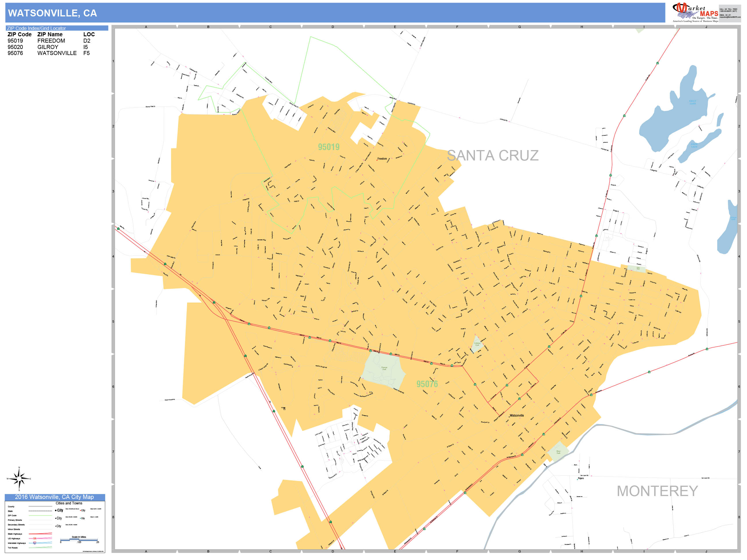Click the US Highways route shield in legend
This screenshot has height=560, width=747.
click(x=35, y=539)
